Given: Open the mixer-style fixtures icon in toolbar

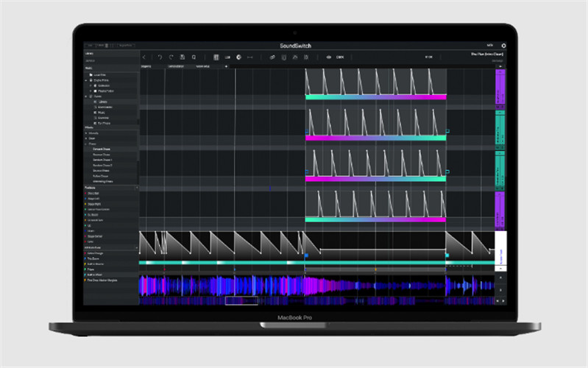Looking at the screenshot, I should click(x=216, y=57).
